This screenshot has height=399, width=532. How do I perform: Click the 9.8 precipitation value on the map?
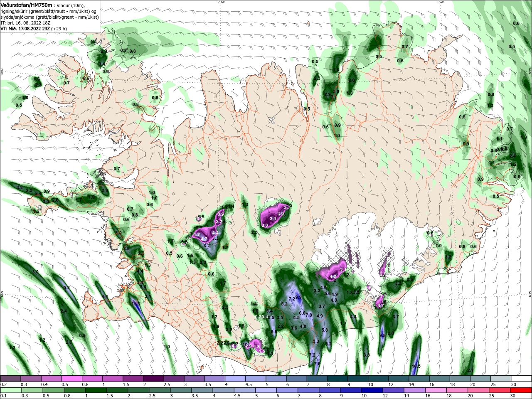tap(383, 335)
